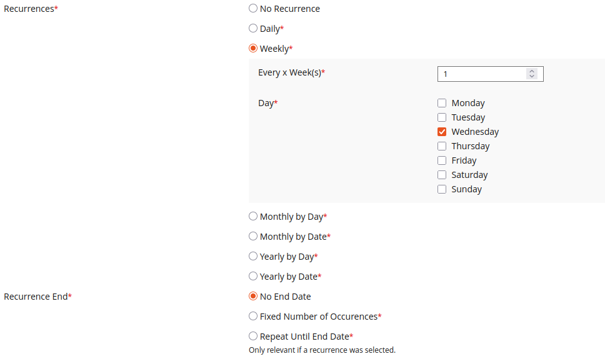The image size is (605, 364).
Task: Select the Weekly recurrence radio button
Action: pyautogui.click(x=253, y=49)
